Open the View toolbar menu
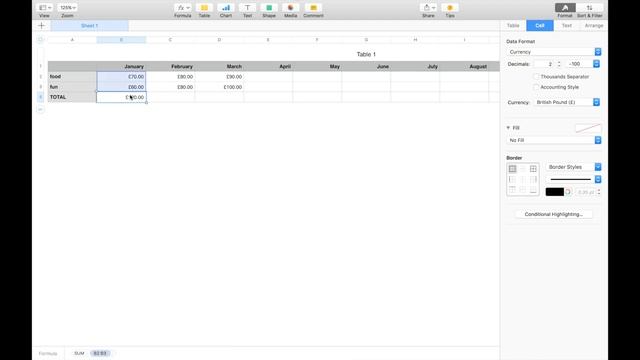The width and height of the screenshot is (640, 360). pos(44,8)
